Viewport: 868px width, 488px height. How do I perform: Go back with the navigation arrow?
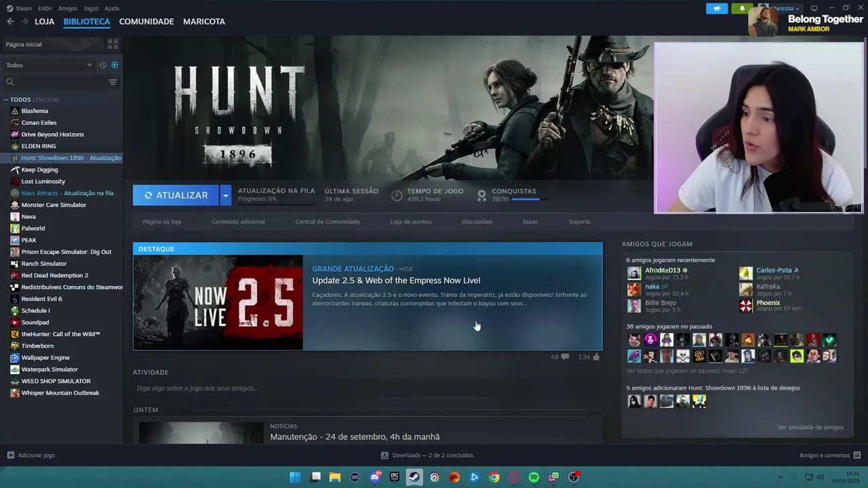point(10,22)
